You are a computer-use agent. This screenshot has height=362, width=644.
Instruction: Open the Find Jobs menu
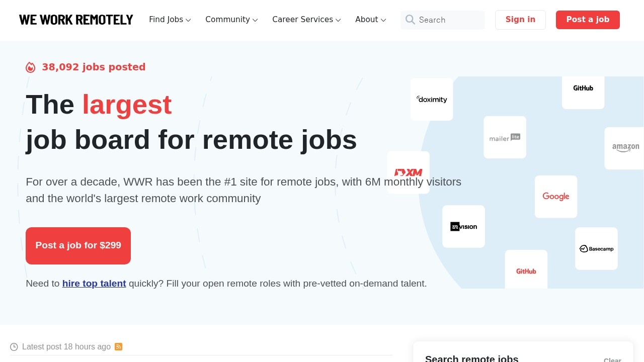pyautogui.click(x=170, y=20)
